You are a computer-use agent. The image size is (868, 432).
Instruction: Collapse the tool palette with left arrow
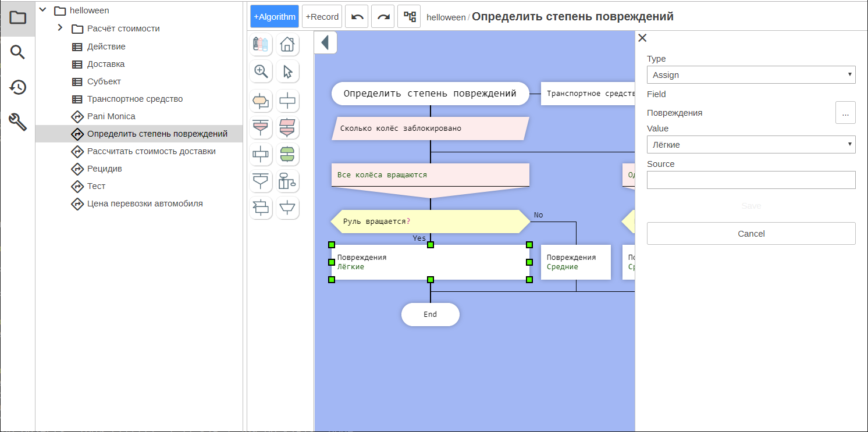pyautogui.click(x=325, y=42)
